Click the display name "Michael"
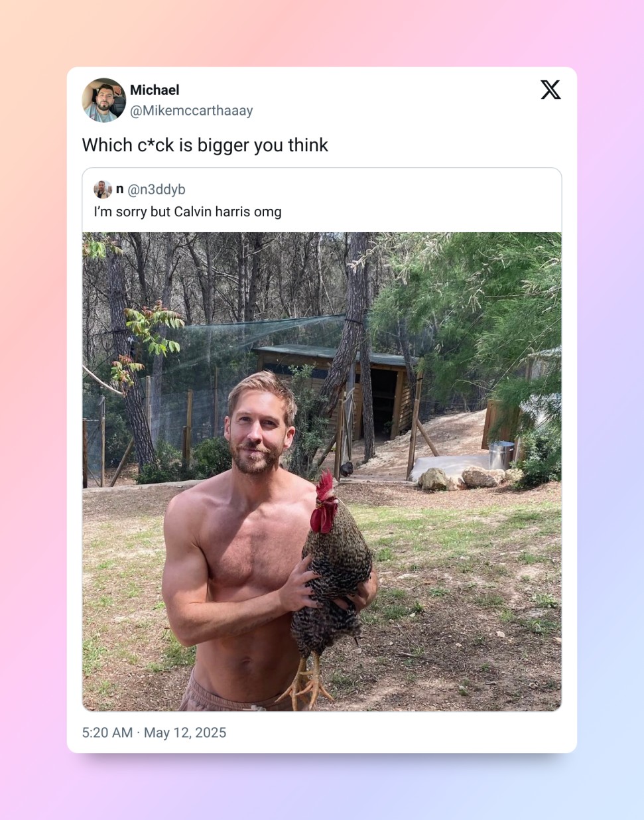 (155, 90)
